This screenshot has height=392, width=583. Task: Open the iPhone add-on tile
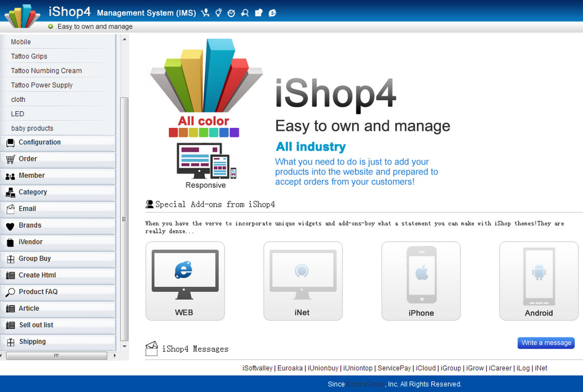(x=421, y=281)
